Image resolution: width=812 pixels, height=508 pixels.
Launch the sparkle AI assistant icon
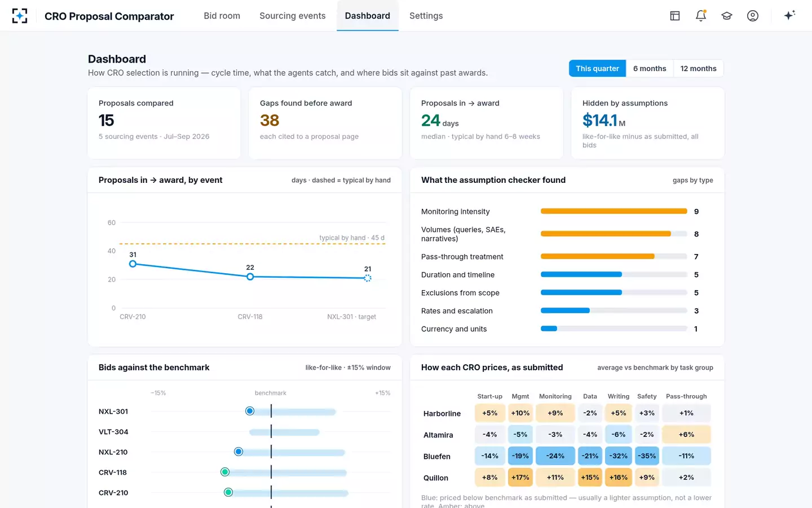(x=789, y=15)
